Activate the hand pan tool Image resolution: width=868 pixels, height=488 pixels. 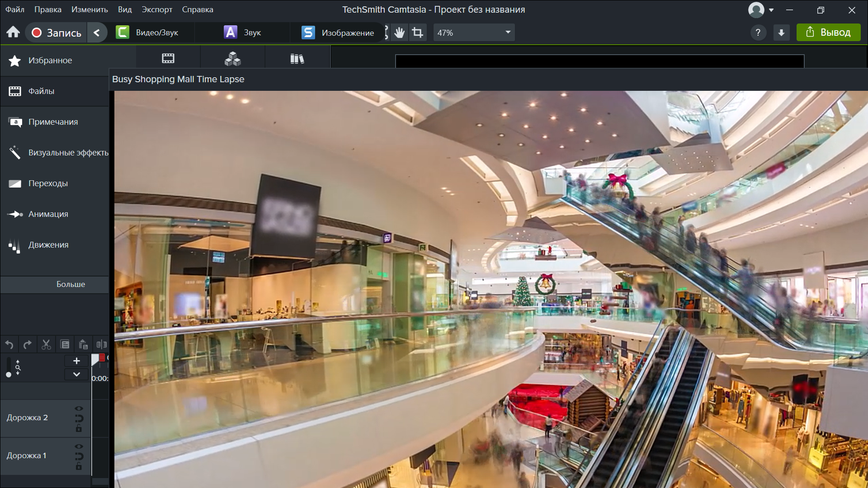pos(399,33)
